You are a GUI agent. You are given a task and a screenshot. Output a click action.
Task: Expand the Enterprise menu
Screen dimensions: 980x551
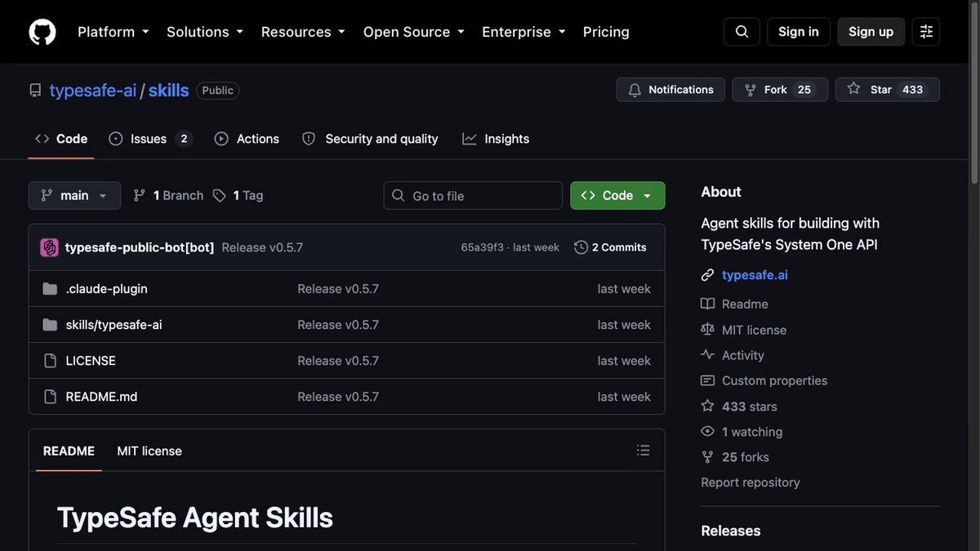pos(523,32)
